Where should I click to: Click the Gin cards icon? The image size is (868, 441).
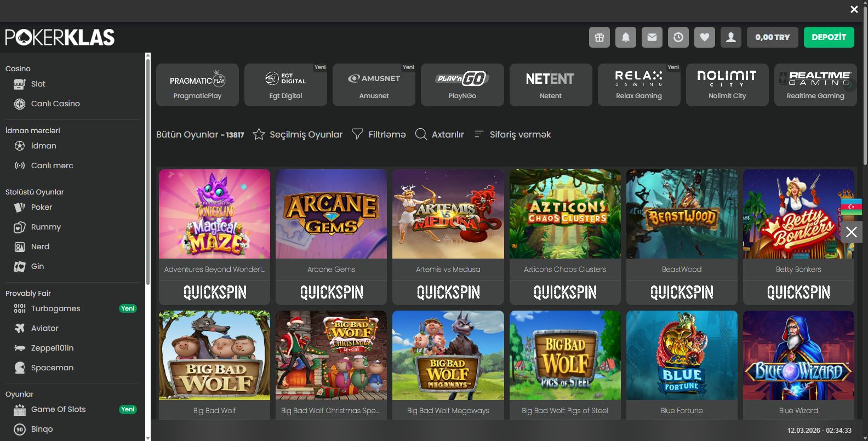pos(20,267)
